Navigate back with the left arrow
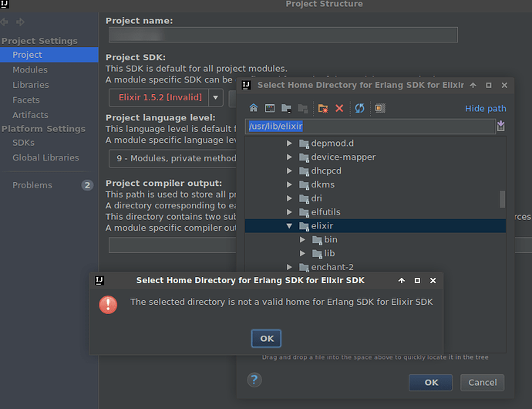 pyautogui.click(x=5, y=22)
